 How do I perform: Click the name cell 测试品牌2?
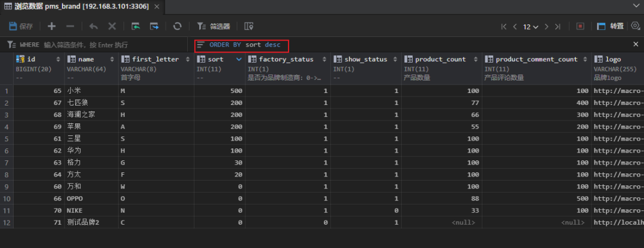click(x=92, y=222)
